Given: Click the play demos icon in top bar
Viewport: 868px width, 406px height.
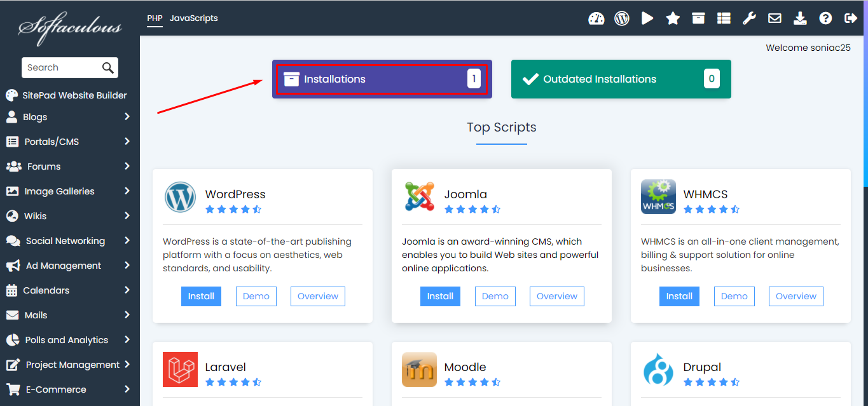Looking at the screenshot, I should click(x=647, y=18).
